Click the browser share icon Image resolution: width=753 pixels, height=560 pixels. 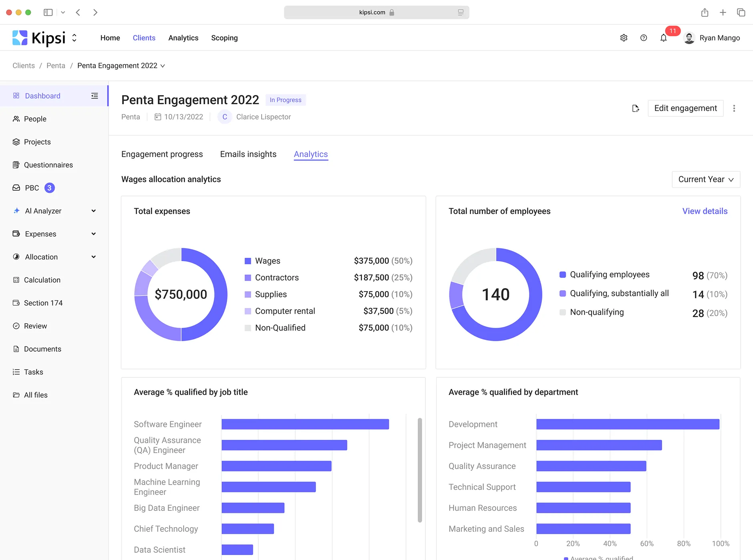[x=705, y=12]
